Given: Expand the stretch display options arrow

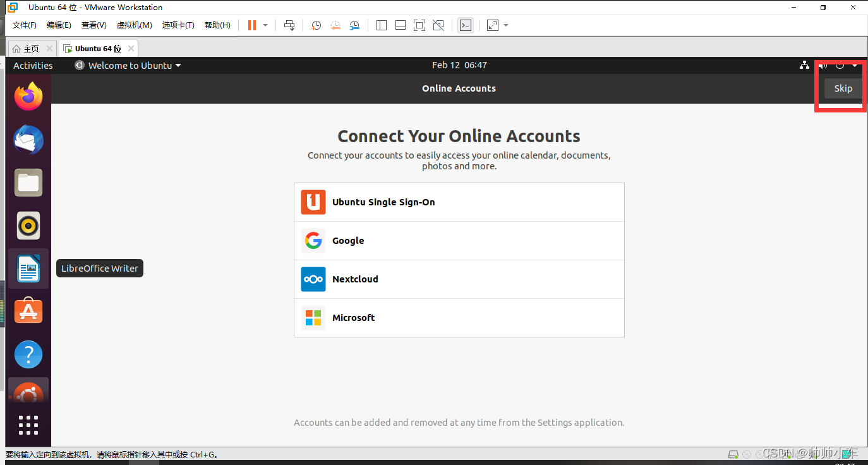Looking at the screenshot, I should pyautogui.click(x=506, y=25).
